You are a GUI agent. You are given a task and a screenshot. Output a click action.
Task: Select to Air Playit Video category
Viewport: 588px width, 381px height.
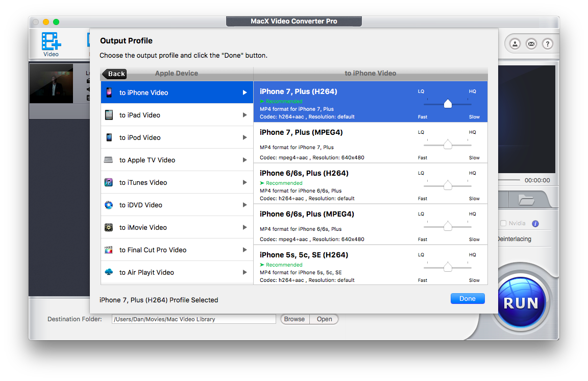coord(177,273)
